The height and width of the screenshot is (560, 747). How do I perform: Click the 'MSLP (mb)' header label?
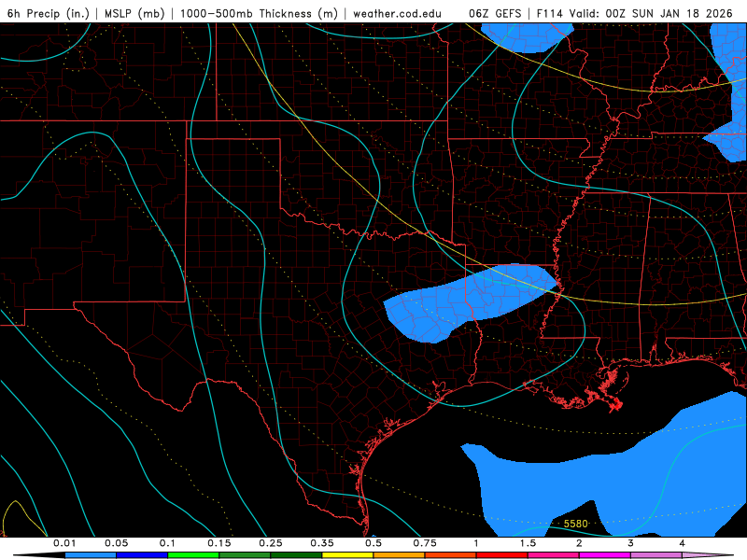(x=134, y=13)
